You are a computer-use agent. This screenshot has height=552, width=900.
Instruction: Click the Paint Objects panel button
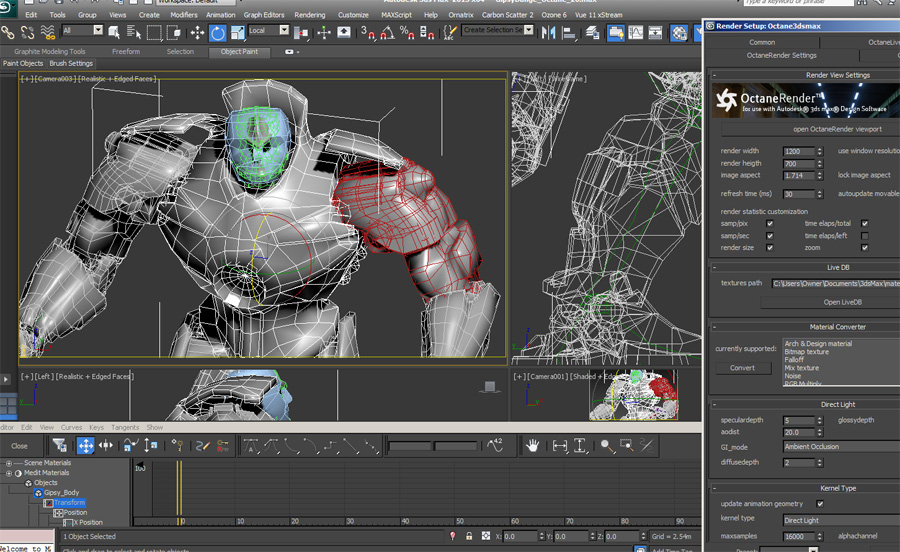point(23,64)
